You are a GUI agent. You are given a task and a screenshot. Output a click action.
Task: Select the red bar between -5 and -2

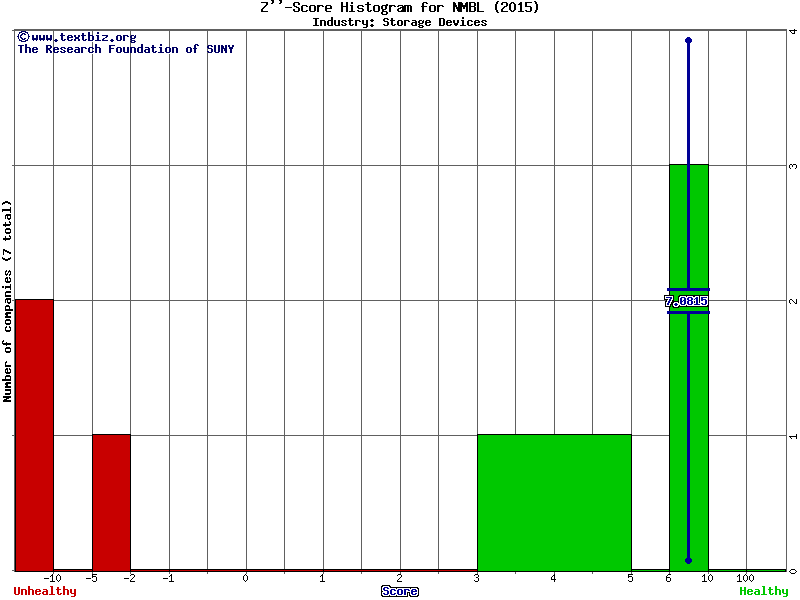[x=111, y=503]
